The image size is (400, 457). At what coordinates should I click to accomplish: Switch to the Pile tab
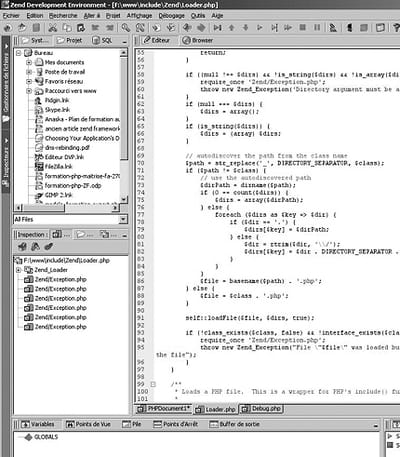click(x=132, y=424)
